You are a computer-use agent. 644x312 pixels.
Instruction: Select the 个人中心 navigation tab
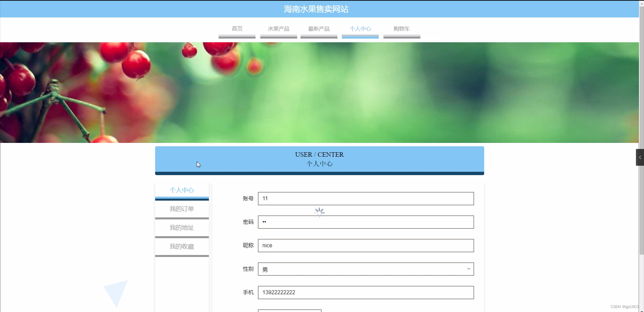coord(360,29)
